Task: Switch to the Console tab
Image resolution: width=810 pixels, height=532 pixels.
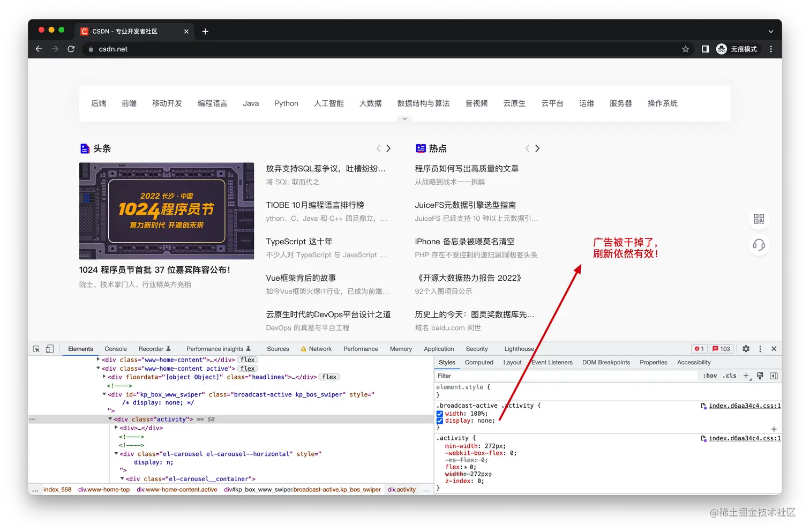Action: [116, 349]
